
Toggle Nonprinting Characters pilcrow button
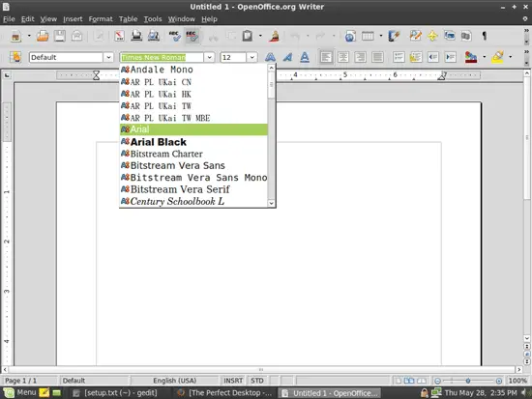pos(485,36)
